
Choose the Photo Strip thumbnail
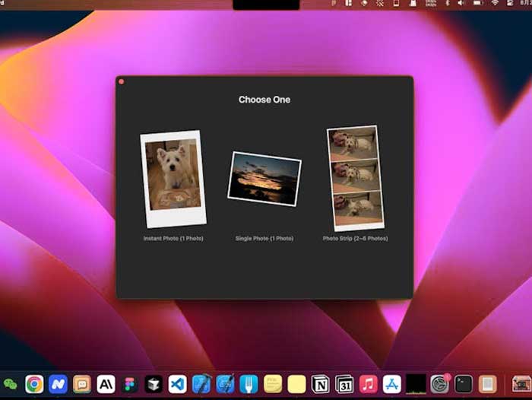[x=355, y=178]
